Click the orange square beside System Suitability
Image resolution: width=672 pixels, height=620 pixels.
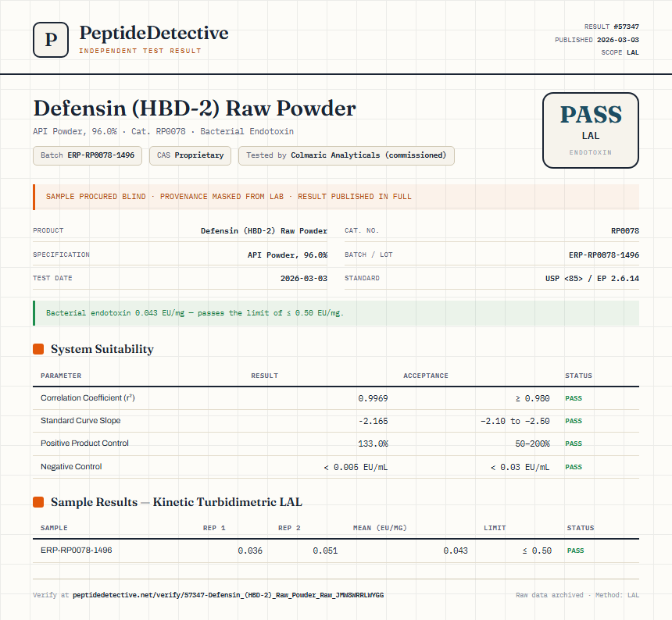coord(38,349)
